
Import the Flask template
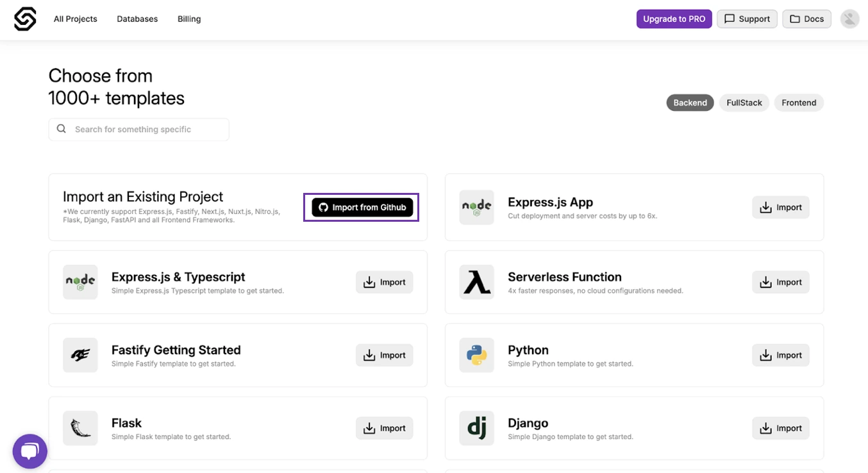click(x=384, y=428)
